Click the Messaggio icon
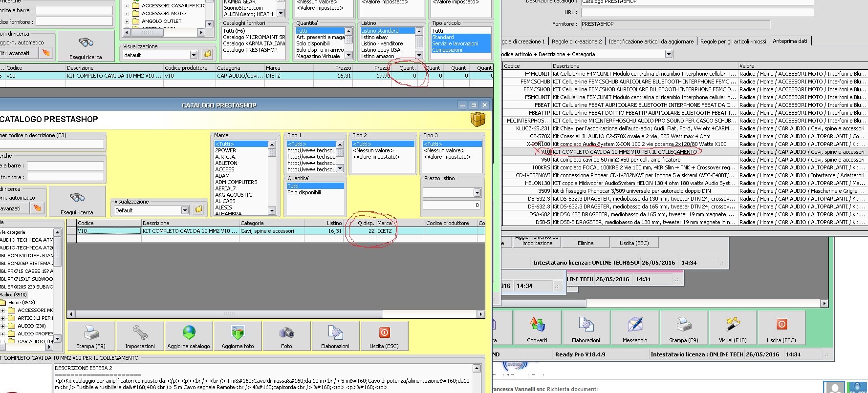The image size is (868, 393). click(x=635, y=324)
